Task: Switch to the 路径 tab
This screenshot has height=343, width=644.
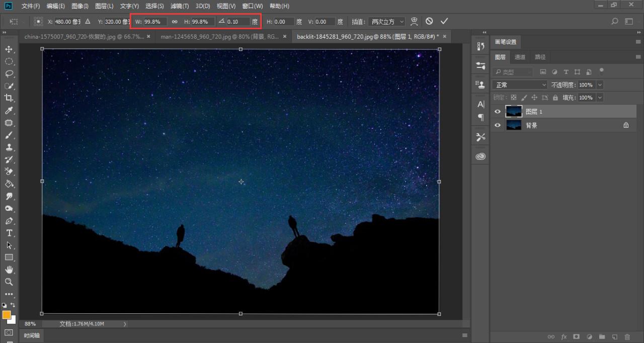Action: point(540,57)
